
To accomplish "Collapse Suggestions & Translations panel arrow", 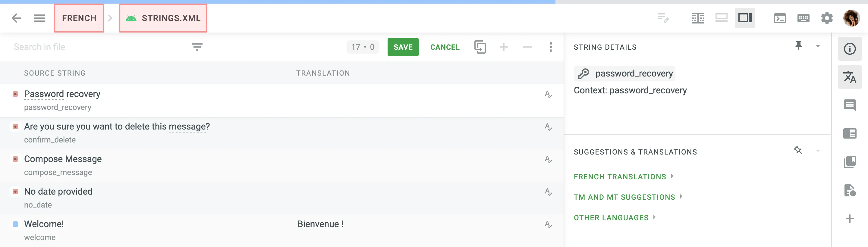I will tap(818, 151).
